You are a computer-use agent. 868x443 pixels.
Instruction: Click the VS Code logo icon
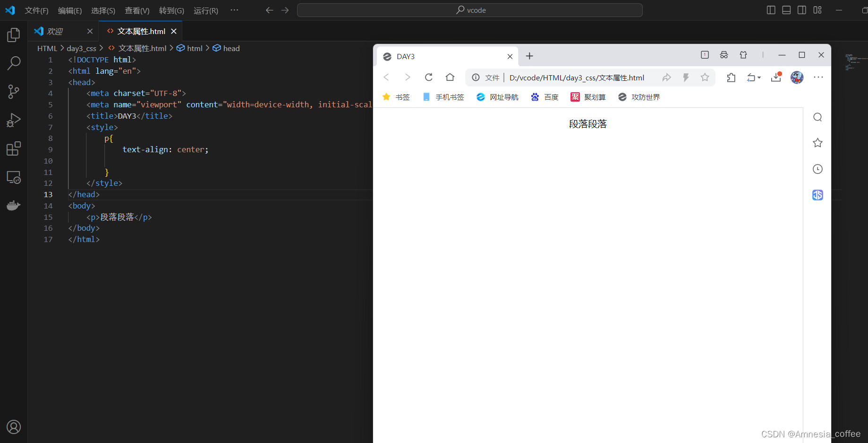click(x=10, y=10)
